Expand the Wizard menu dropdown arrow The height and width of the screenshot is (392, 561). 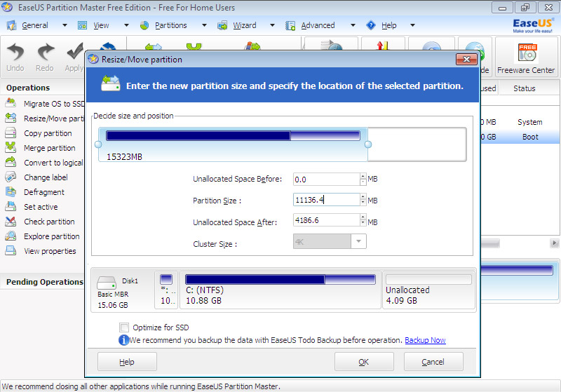tap(272, 25)
